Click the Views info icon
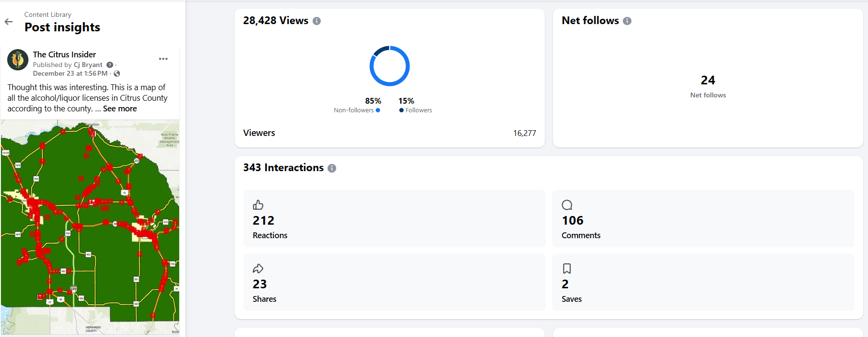Viewport: 868px width, 337px height. click(x=316, y=21)
